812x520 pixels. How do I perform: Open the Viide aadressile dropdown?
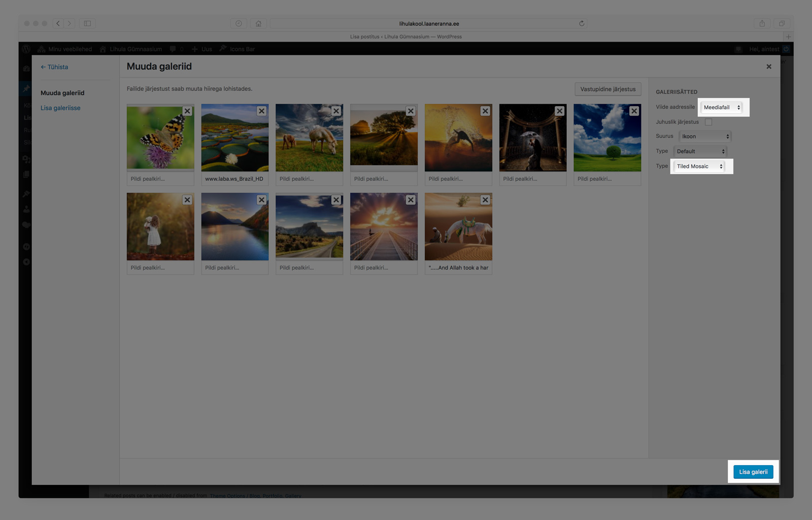[x=722, y=107]
